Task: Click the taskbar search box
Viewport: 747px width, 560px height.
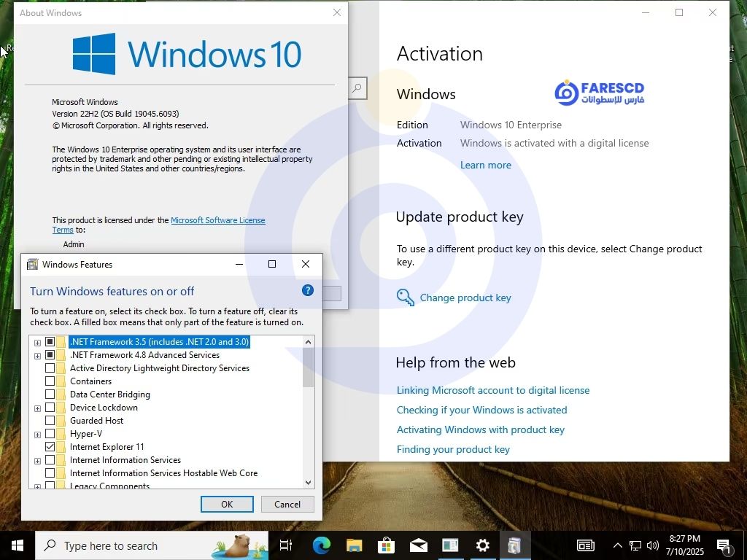Action: point(152,545)
